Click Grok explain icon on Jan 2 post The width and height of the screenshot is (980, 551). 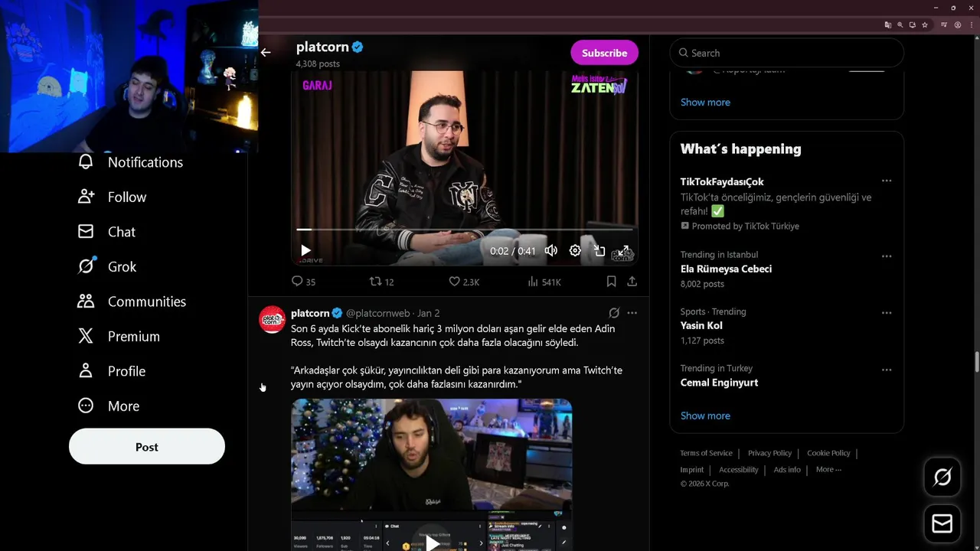pos(614,313)
